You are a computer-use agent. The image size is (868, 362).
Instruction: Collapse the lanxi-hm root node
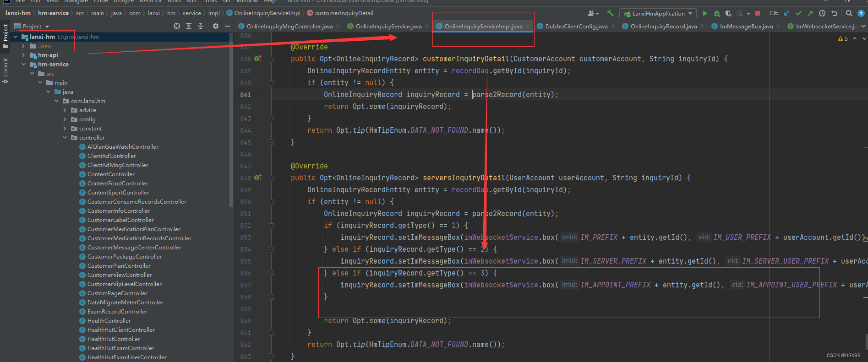pyautogui.click(x=16, y=37)
